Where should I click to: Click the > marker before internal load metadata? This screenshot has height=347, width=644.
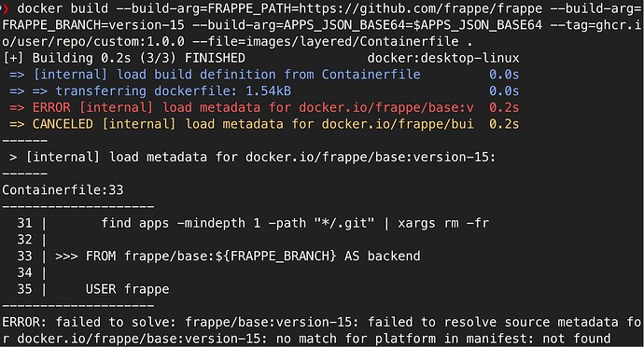[x=13, y=158]
